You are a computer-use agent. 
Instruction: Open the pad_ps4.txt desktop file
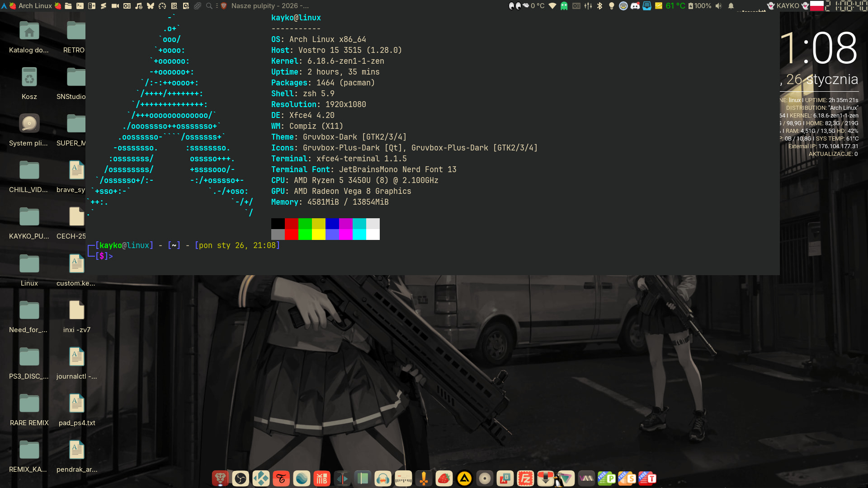(x=76, y=404)
